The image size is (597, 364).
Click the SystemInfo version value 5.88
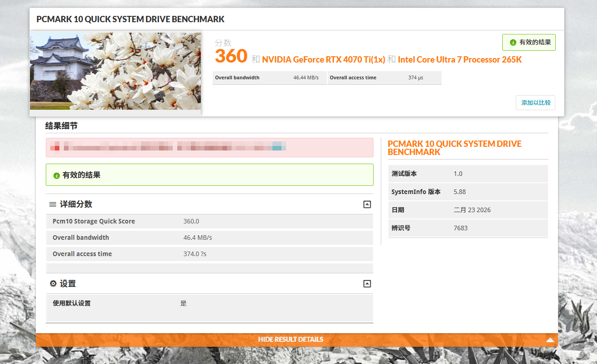coord(460,192)
